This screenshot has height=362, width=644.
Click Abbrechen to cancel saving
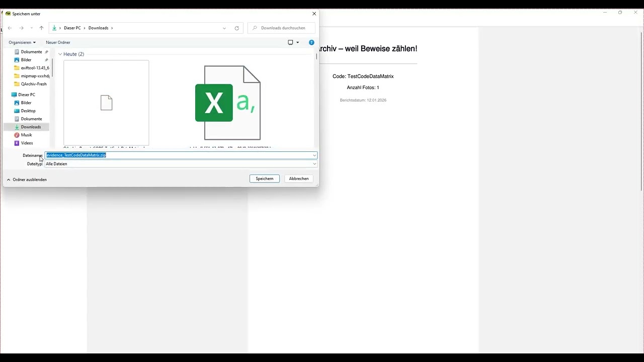pos(298,178)
